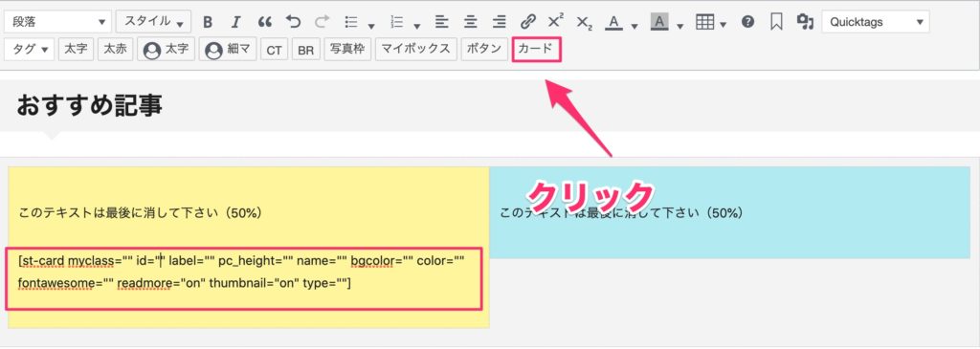Open background color picker arrow
980x349 pixels.
pyautogui.click(x=680, y=26)
